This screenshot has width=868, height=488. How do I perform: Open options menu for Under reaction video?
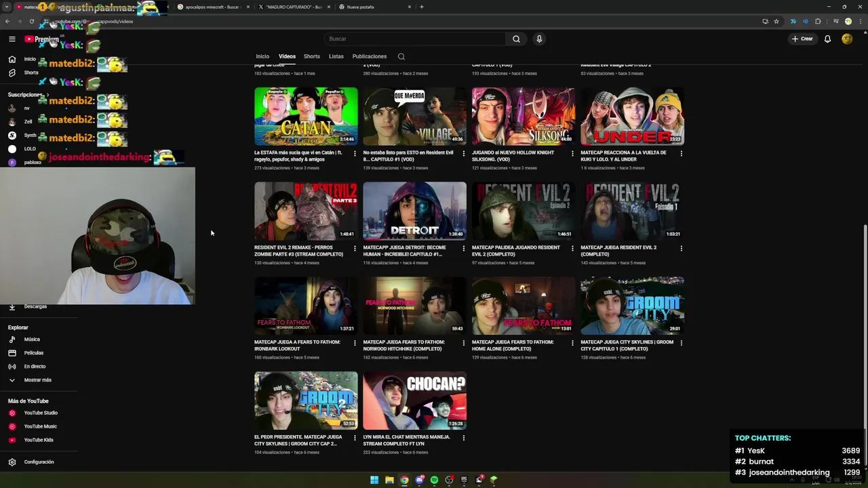[681, 153]
